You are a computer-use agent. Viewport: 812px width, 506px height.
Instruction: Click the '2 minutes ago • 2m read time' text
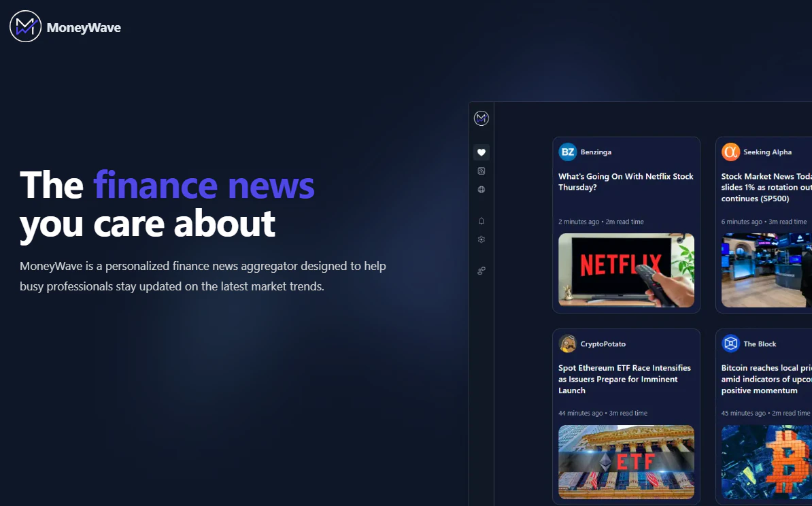(x=600, y=222)
